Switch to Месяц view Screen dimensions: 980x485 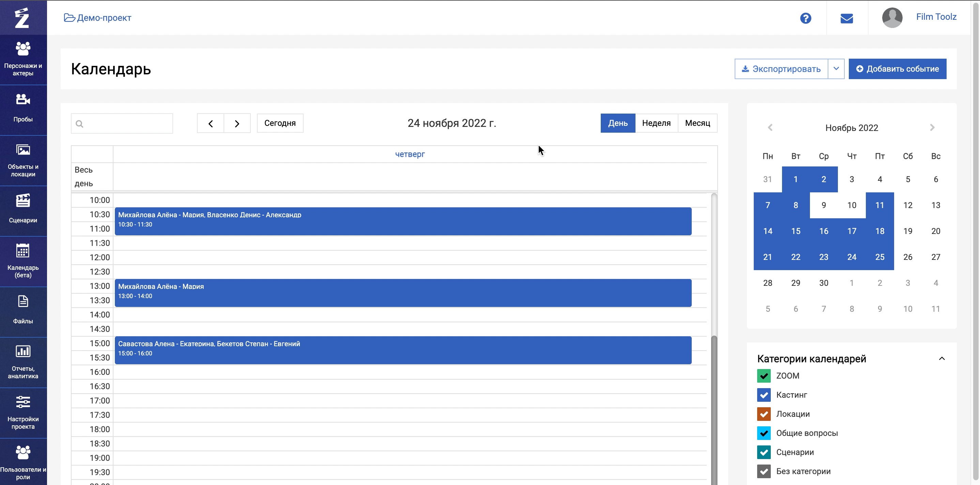coord(697,123)
